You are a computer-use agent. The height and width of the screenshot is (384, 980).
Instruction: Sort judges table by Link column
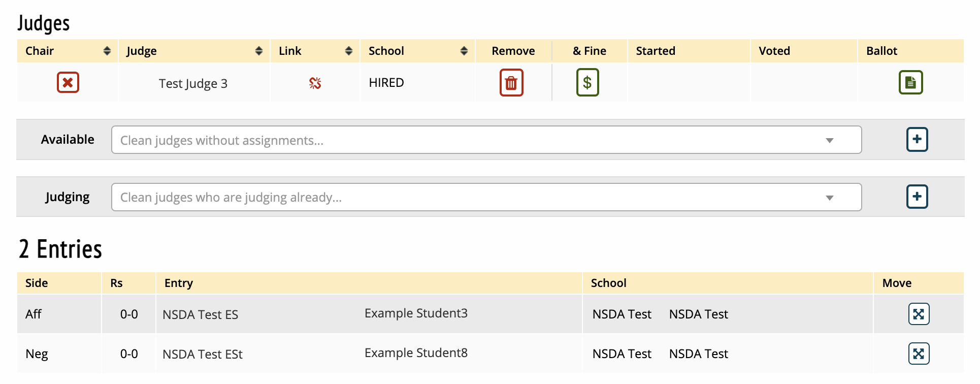point(348,51)
